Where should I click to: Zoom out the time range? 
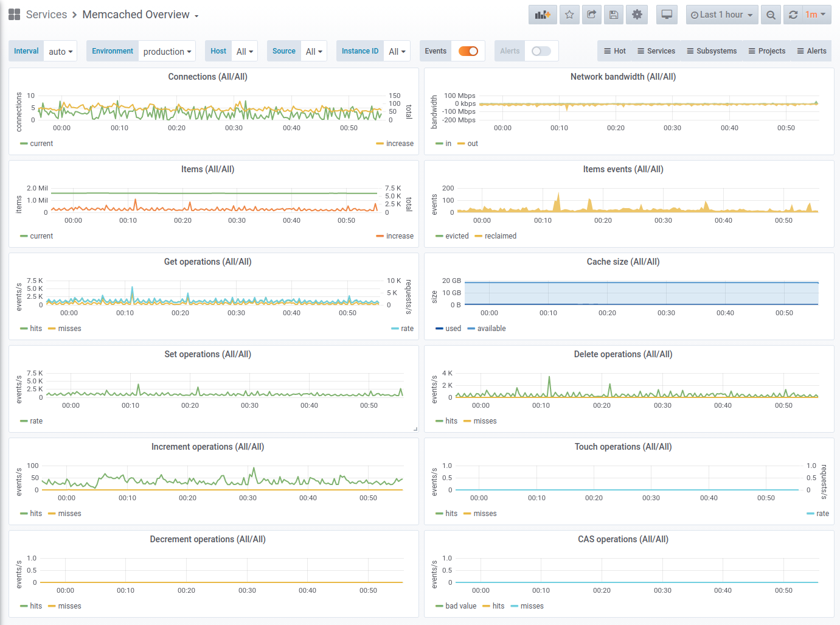771,15
